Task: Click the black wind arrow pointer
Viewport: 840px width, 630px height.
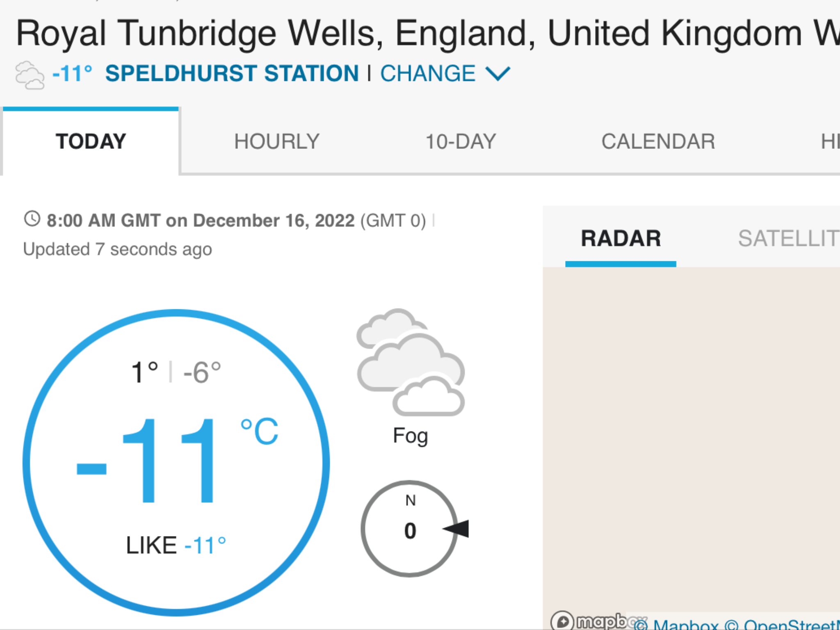Action: coord(456,529)
